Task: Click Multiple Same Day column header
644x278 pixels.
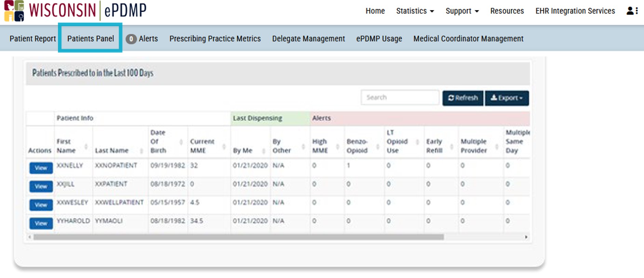Action: point(518,141)
